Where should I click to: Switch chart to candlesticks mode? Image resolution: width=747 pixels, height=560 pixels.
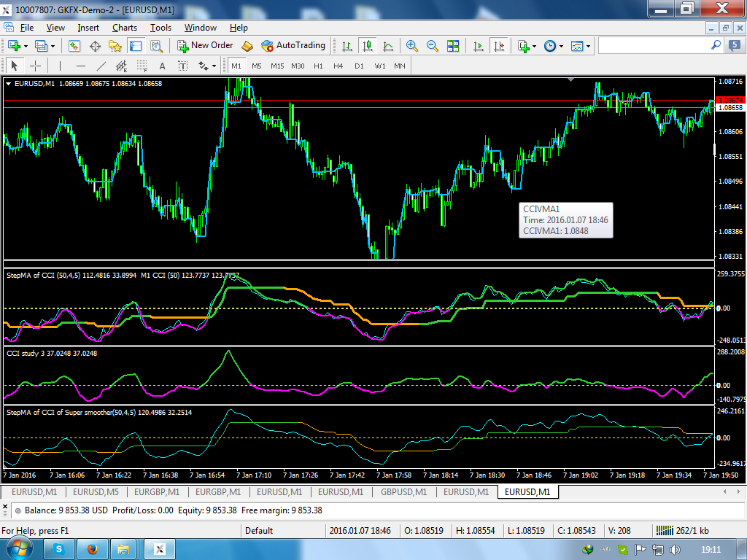click(x=368, y=45)
